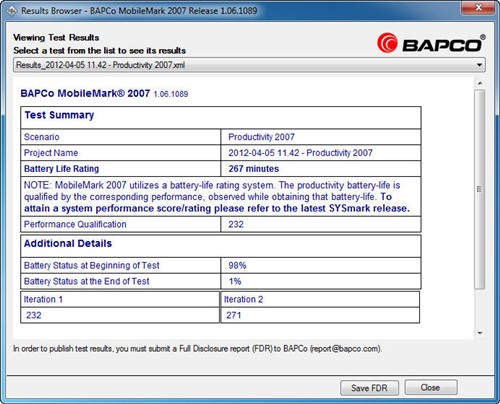Click the Performance Qualification value 232
The height and width of the screenshot is (404, 500).
coord(236,224)
